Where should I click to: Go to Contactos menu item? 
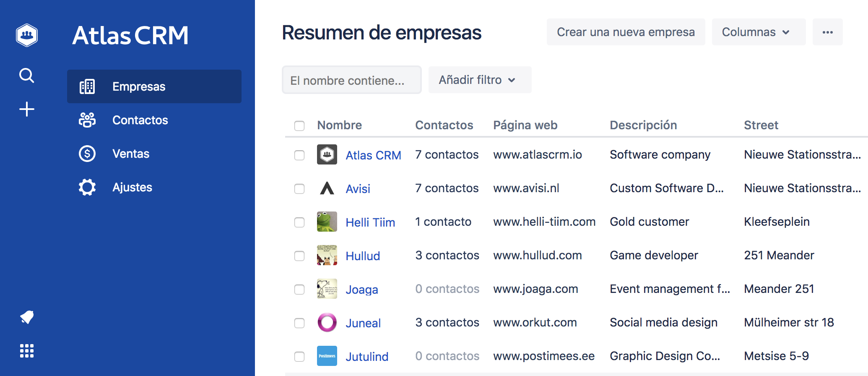[154, 120]
